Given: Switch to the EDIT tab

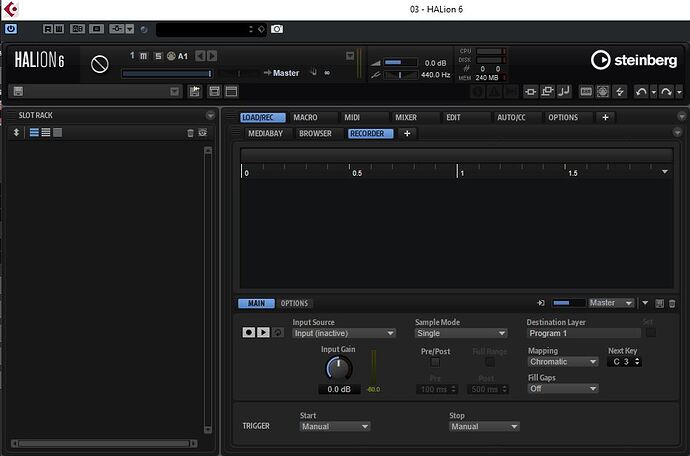Looking at the screenshot, I should [x=453, y=118].
